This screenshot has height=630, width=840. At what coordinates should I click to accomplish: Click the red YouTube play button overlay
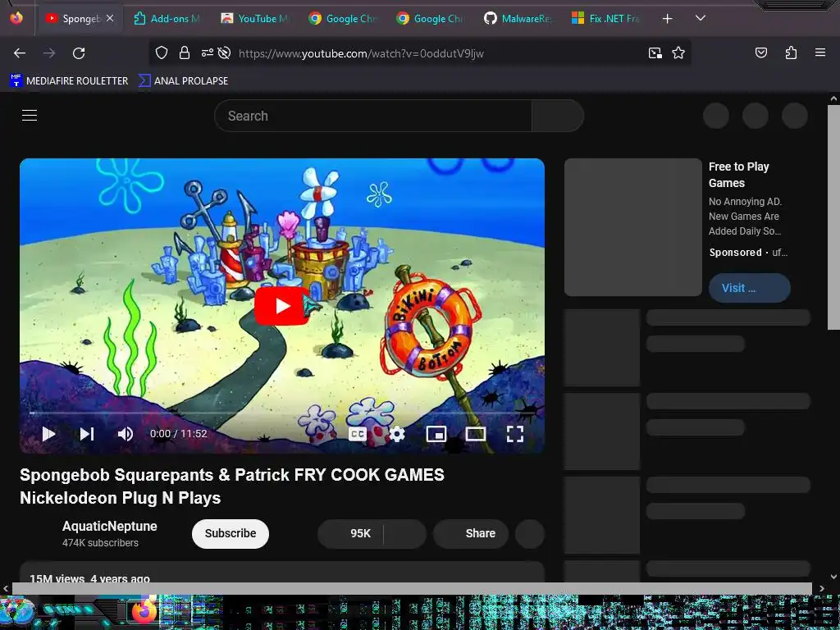[282, 306]
